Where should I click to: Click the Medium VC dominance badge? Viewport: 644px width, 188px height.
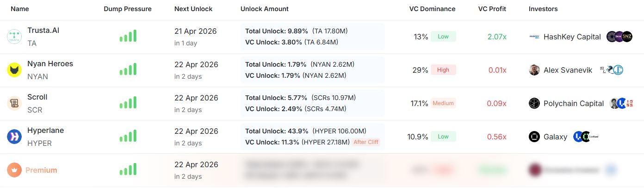pos(443,103)
